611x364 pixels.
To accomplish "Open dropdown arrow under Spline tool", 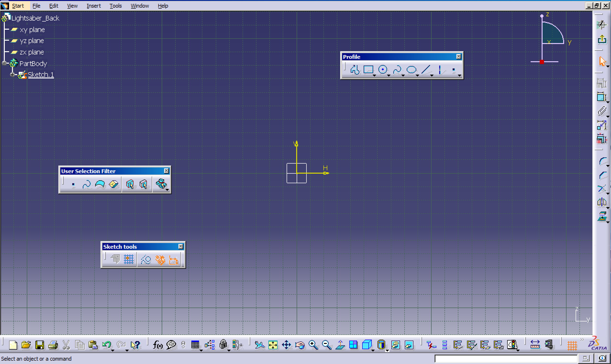I will [403, 75].
